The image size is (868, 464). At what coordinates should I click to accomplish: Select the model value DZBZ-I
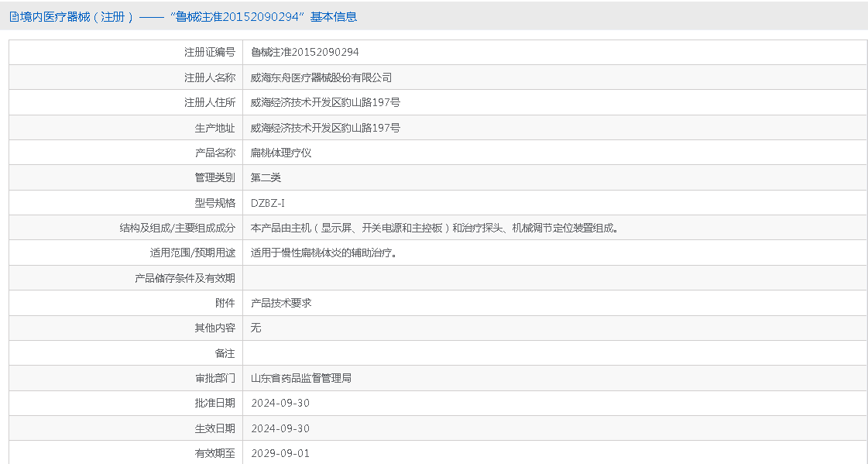click(268, 203)
